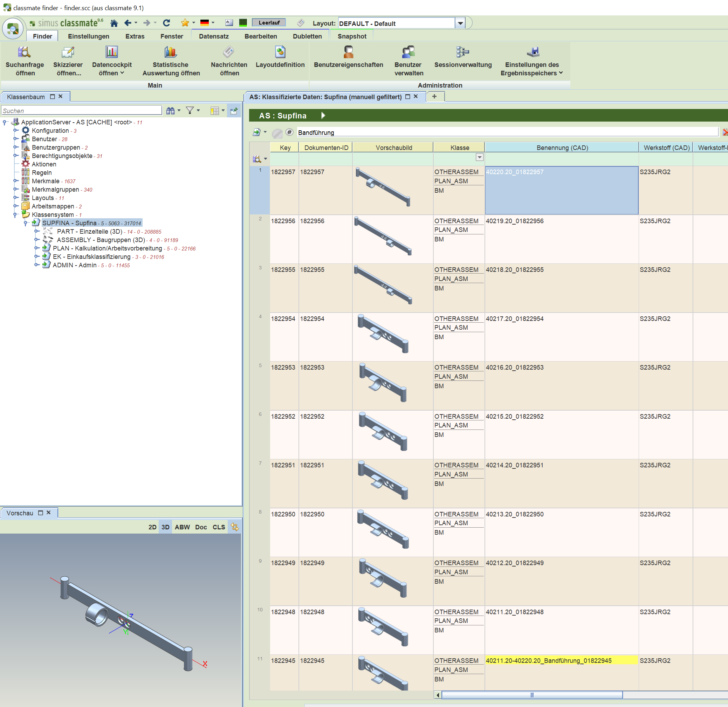The image size is (728, 707).
Task: Open Benutzereigenschaften
Action: pos(348,57)
